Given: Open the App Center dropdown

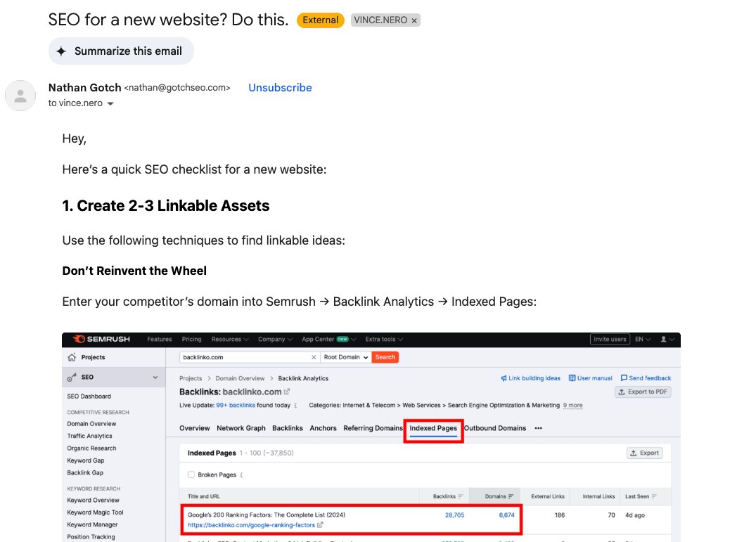Looking at the screenshot, I should click(329, 339).
